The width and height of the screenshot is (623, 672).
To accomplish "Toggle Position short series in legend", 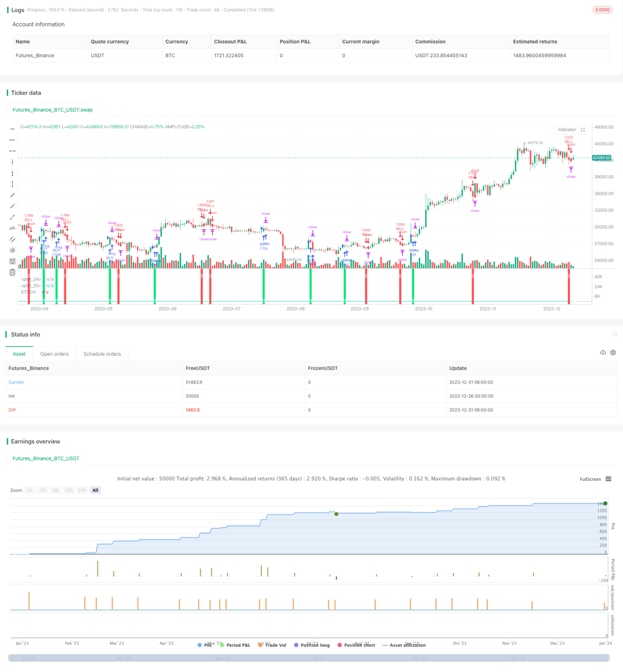I will pyautogui.click(x=356, y=645).
